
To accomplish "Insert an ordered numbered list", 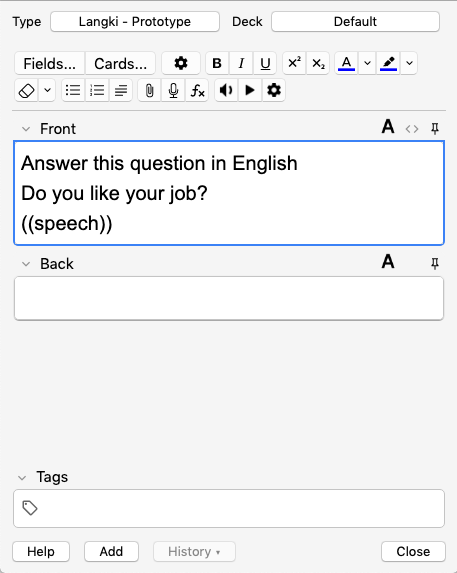I will pyautogui.click(x=97, y=90).
